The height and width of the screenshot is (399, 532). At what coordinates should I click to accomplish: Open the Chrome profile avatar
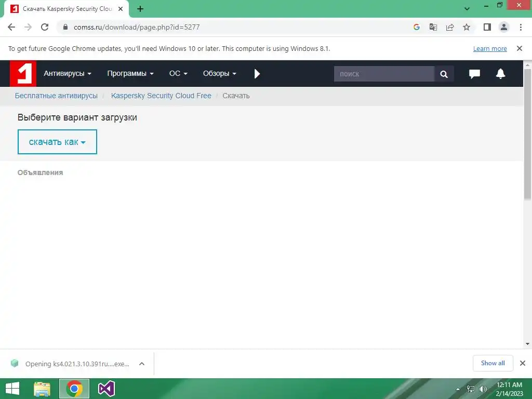click(504, 27)
